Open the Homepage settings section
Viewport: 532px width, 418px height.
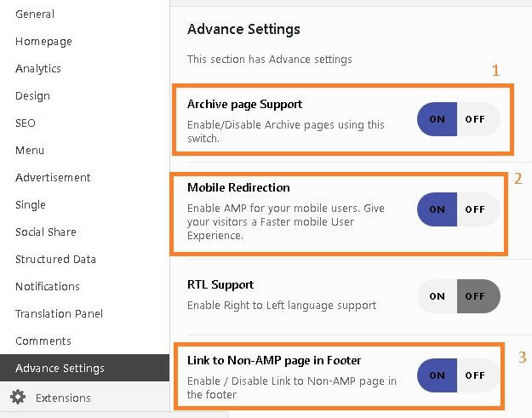[x=43, y=42]
